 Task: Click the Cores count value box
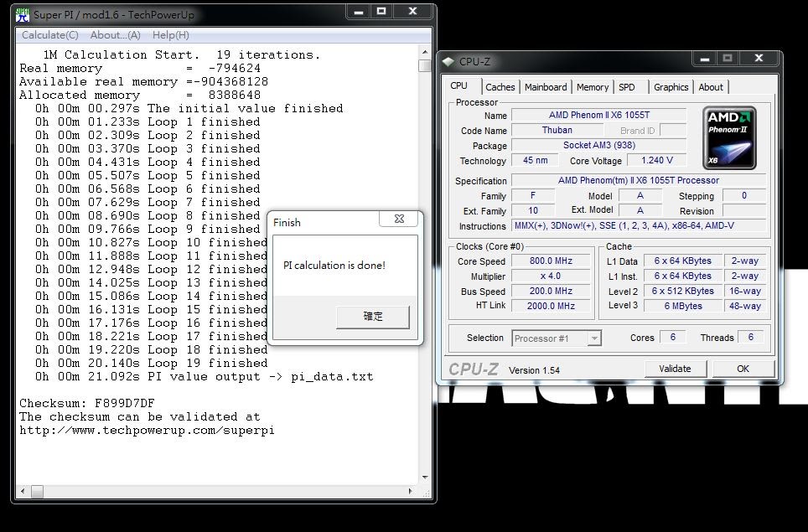672,338
